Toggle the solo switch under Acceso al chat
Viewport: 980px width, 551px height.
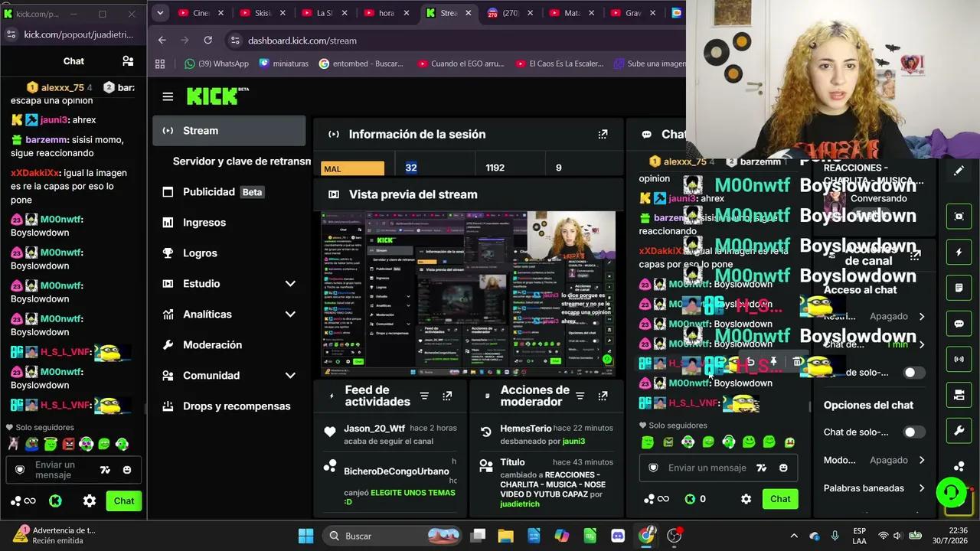(x=914, y=373)
